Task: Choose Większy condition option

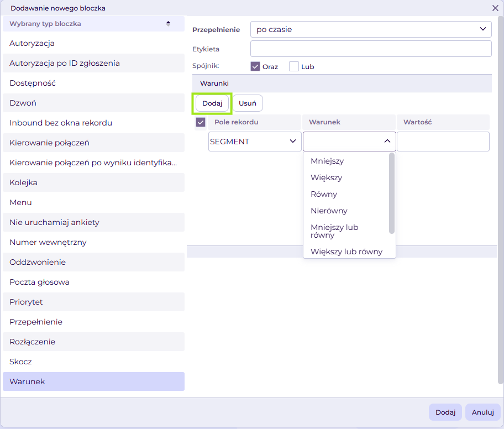Action: click(x=346, y=178)
